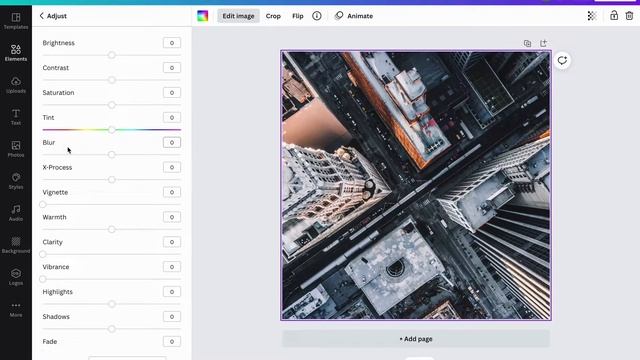Viewport: 640px width, 360px height.
Task: Open the Logos sidebar tab
Action: (16, 277)
